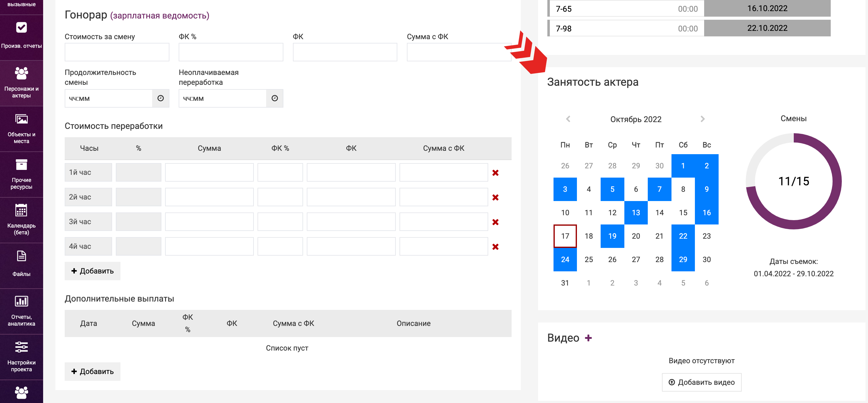Select October 31 in the calendar
868x403 pixels.
[x=565, y=283]
